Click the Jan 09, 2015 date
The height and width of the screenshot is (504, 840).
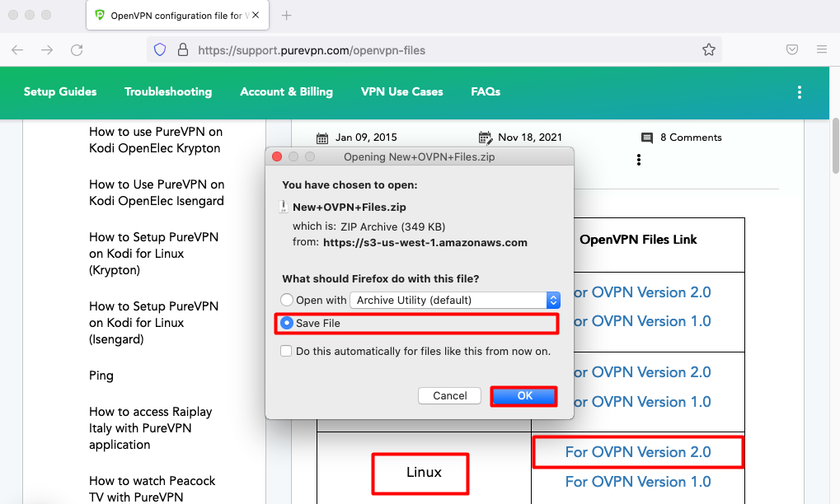[366, 138]
